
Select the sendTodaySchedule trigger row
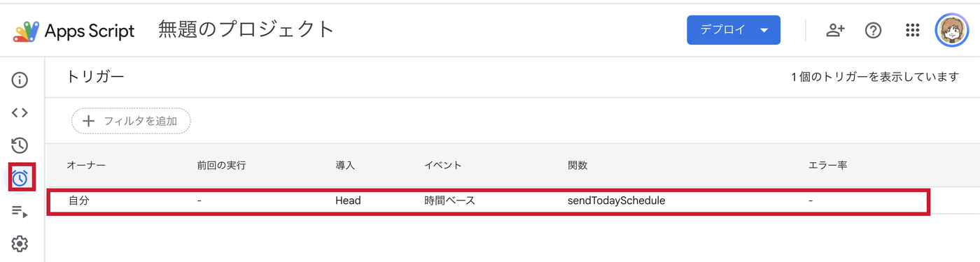489,201
